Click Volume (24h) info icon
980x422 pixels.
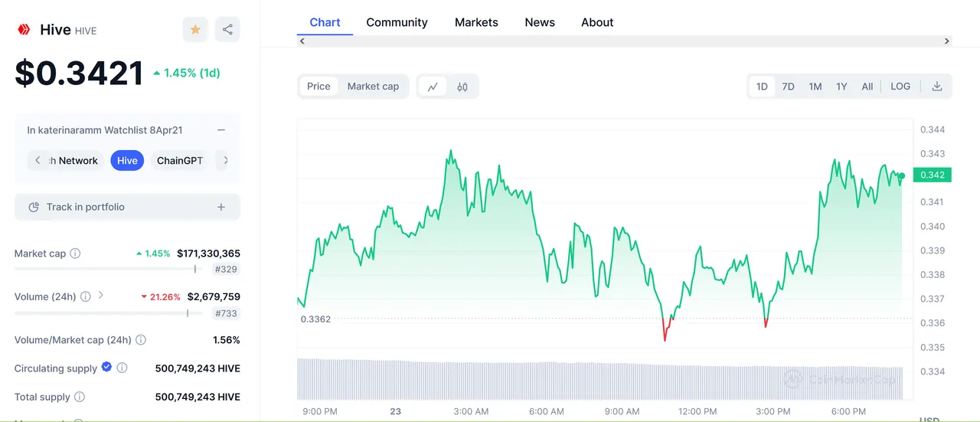point(86,296)
